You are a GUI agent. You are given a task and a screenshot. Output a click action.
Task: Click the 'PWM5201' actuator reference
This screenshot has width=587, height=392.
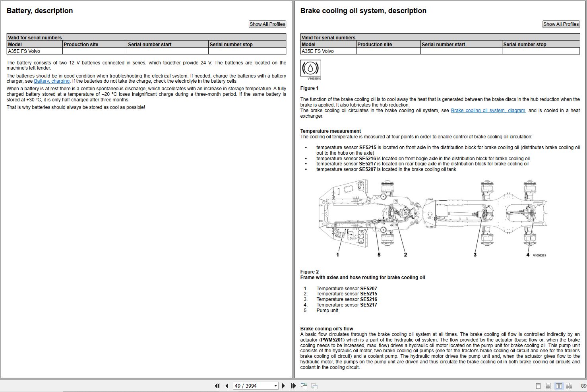[x=332, y=340]
